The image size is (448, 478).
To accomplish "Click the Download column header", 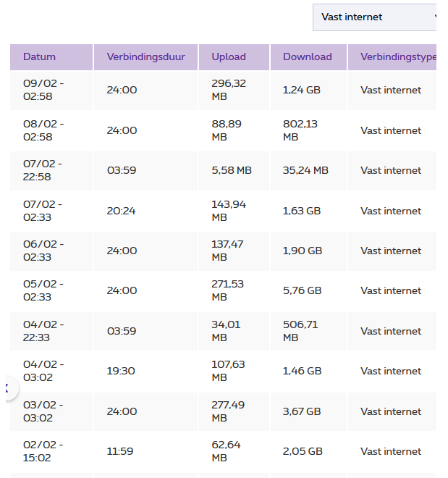I will point(308,57).
